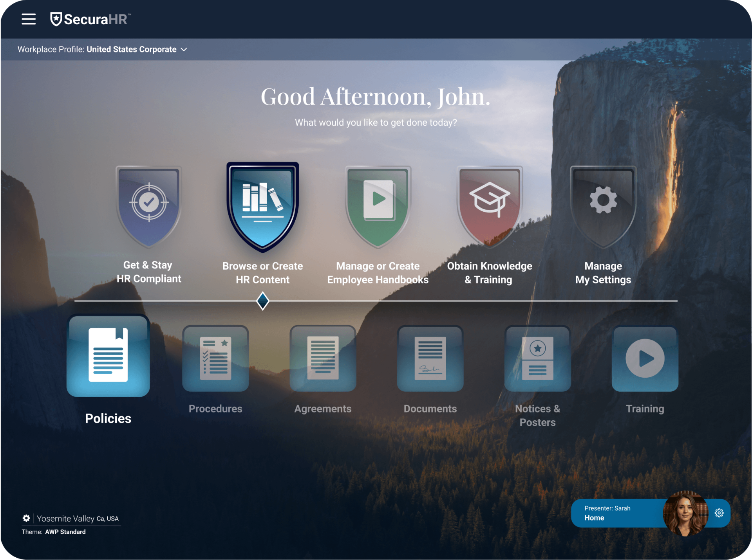Open the Agreements tile
This screenshot has height=560, width=752.
(x=323, y=358)
